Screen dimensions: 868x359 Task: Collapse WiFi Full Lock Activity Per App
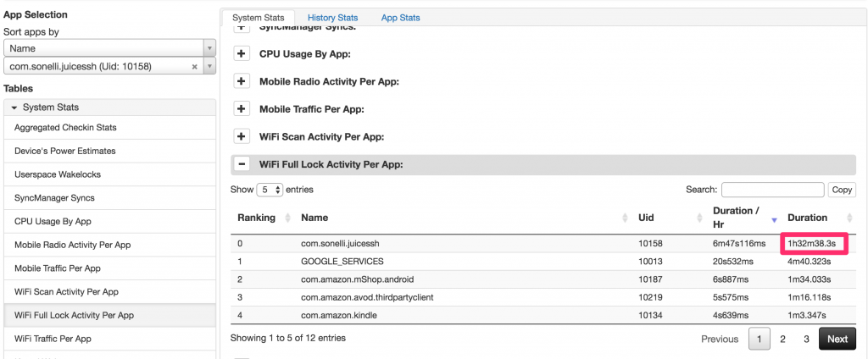(x=242, y=164)
